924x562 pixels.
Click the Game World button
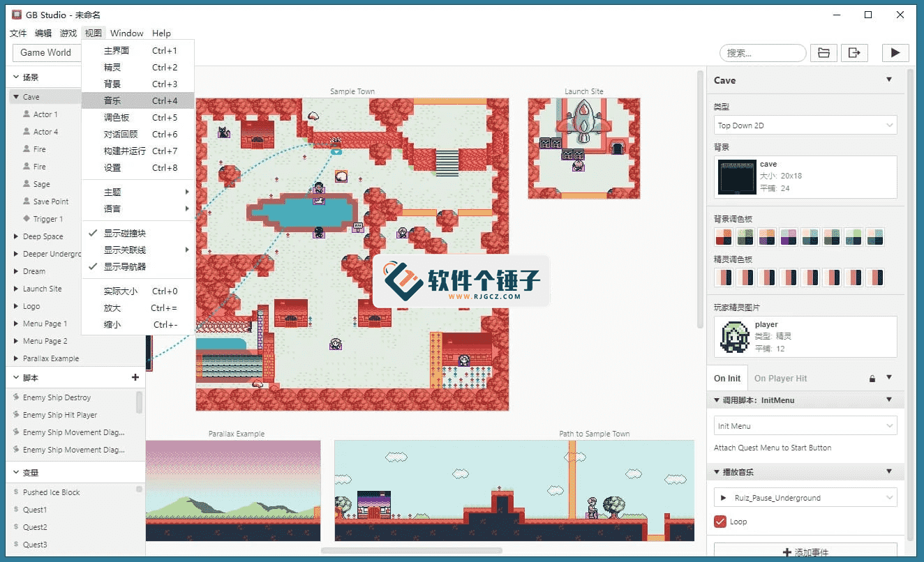pyautogui.click(x=46, y=52)
